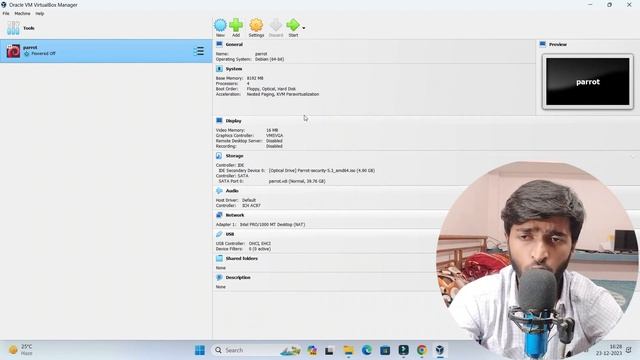The width and height of the screenshot is (640, 360).
Task: Click the Intel PRO/1000 MT Desktop adapter text
Action: pos(272,224)
